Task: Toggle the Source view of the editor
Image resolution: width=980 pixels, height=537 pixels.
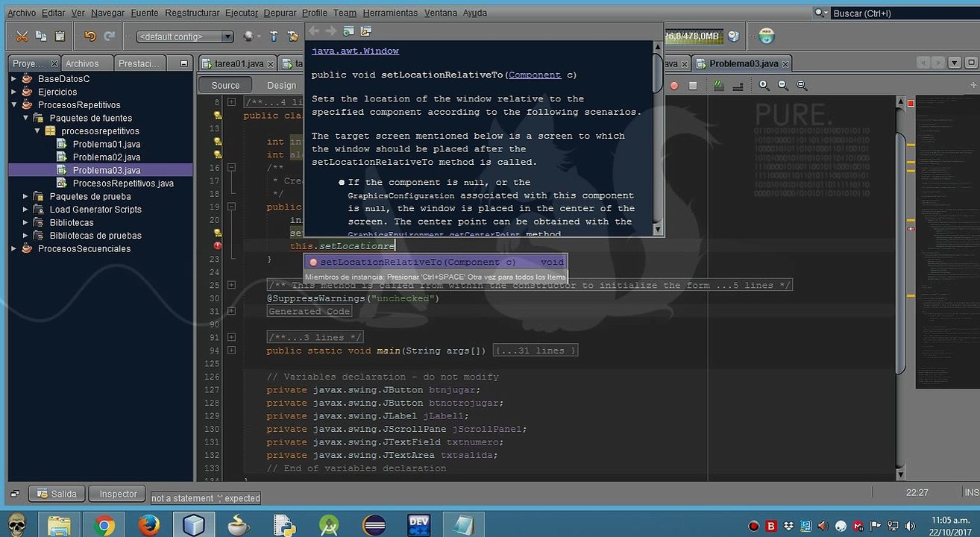Action: coord(225,85)
